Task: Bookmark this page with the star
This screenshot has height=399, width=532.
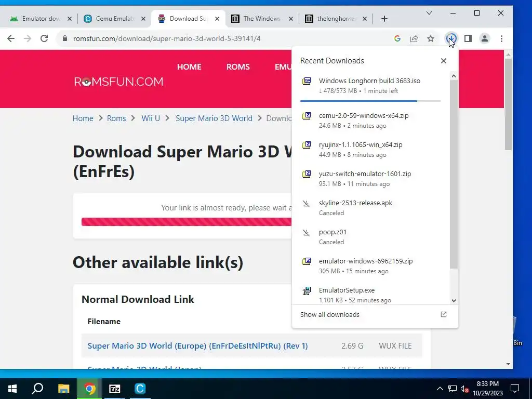Action: [x=431, y=38]
